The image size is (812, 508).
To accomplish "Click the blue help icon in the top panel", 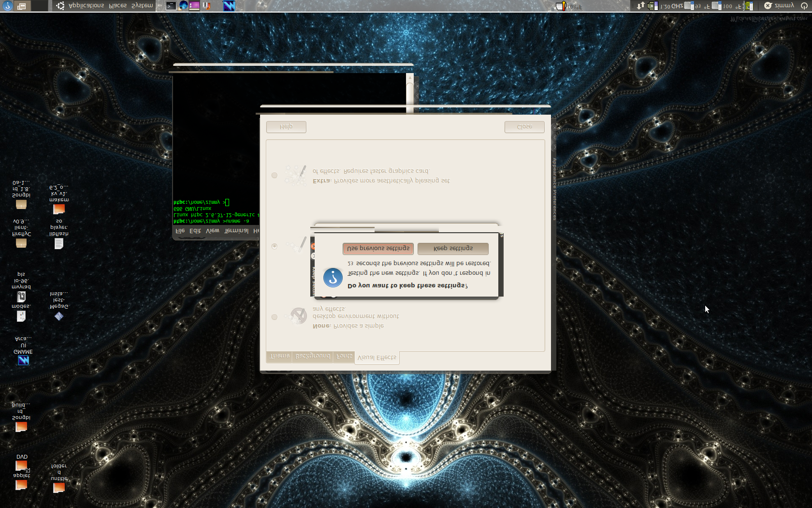I will [x=7, y=6].
